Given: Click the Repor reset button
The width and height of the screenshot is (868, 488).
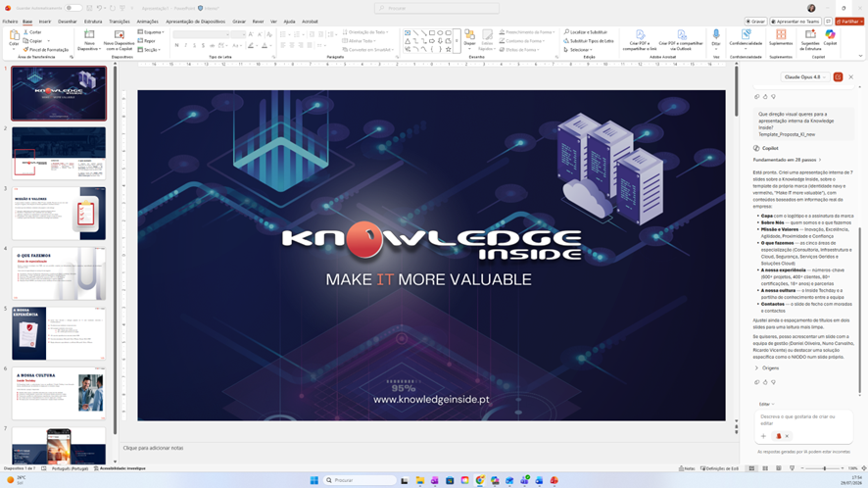Looking at the screenshot, I should coord(147,40).
